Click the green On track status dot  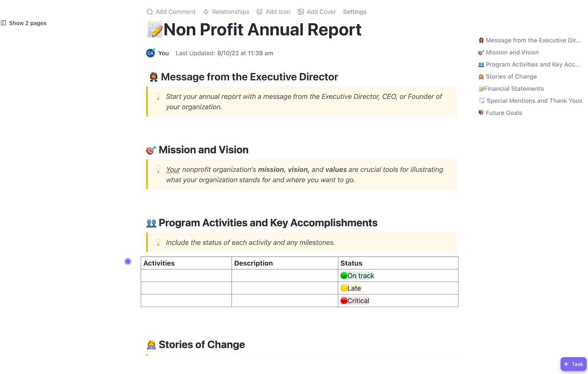pos(344,276)
